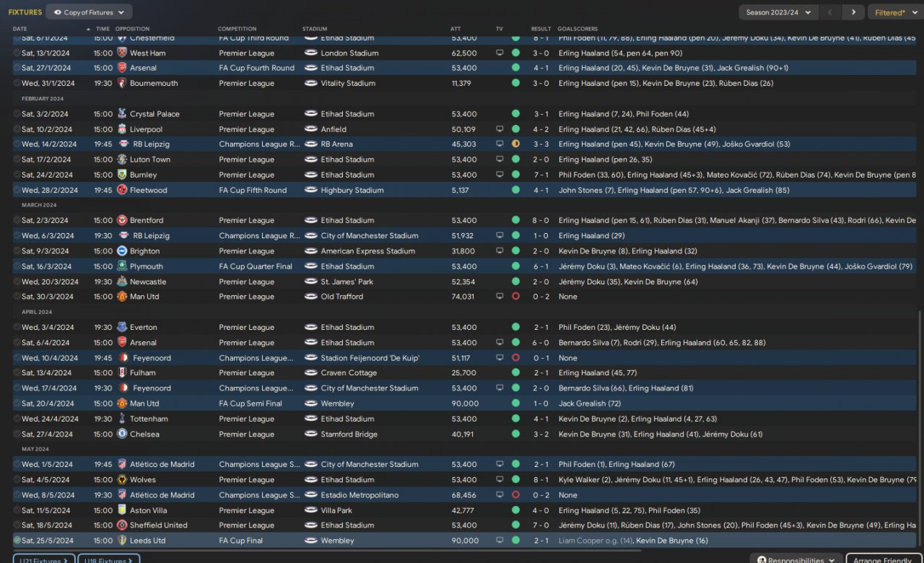Click the FA Cup Fifth Round competition text
Image resolution: width=924 pixels, height=563 pixels.
253,190
